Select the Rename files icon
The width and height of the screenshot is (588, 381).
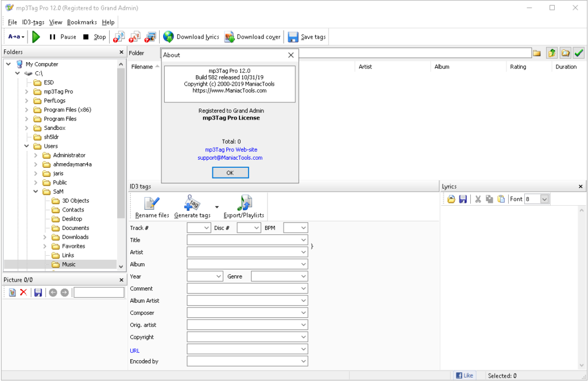click(x=151, y=202)
